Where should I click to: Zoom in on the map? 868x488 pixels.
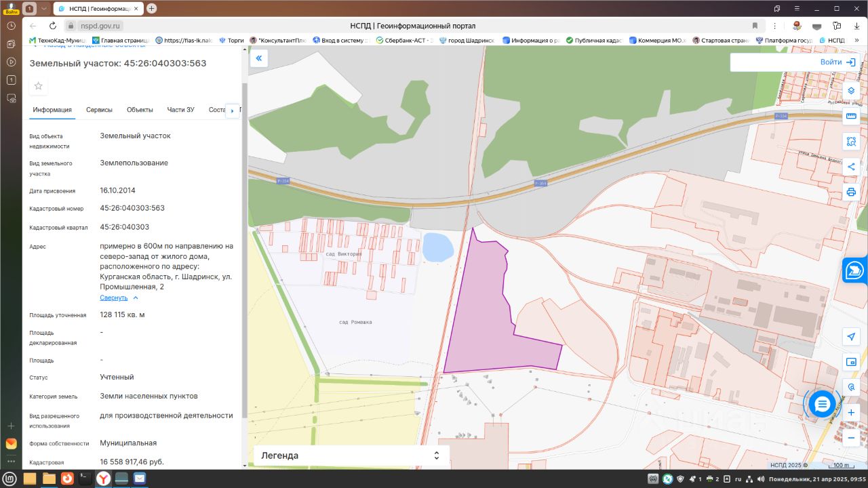click(851, 412)
